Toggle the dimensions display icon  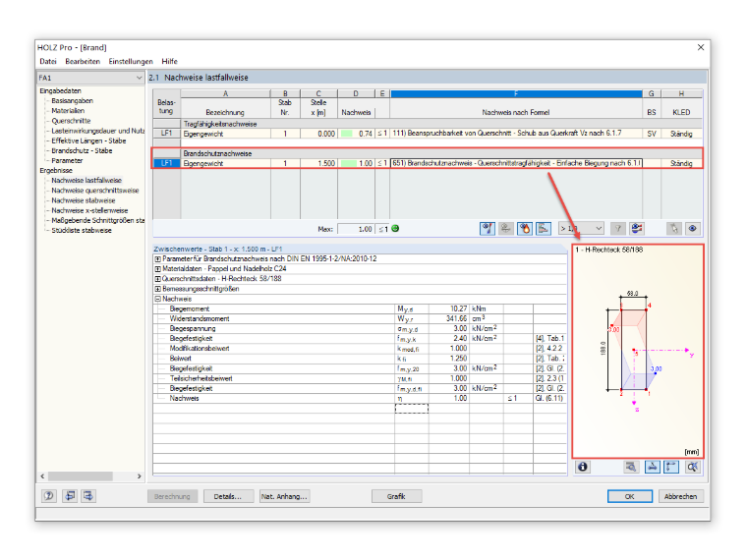point(653,467)
